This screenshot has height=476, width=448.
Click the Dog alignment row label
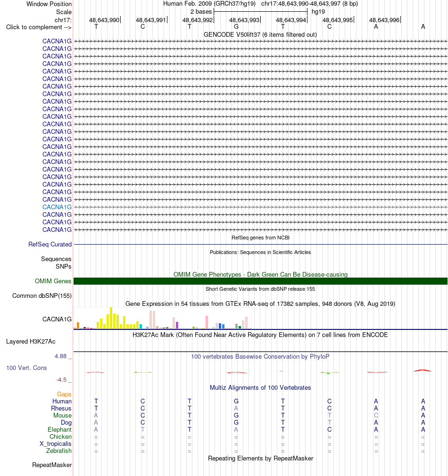pos(66,423)
